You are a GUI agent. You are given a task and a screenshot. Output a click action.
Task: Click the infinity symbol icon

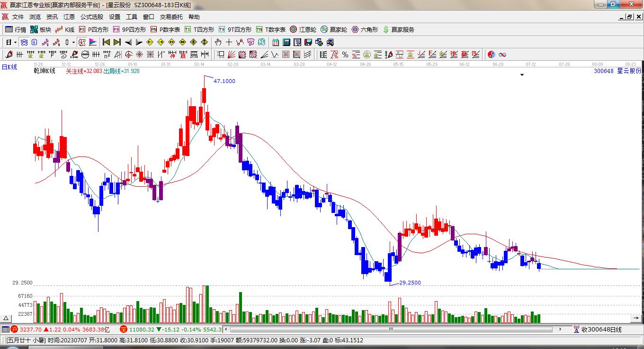502,55
